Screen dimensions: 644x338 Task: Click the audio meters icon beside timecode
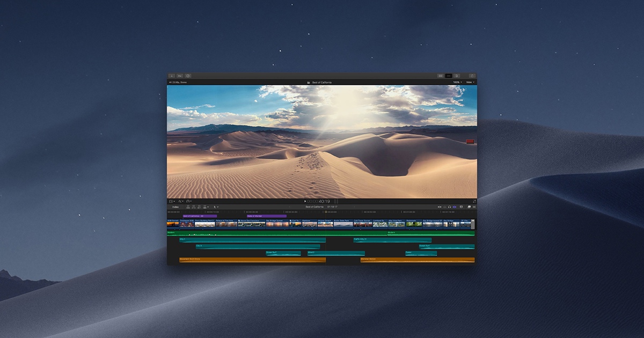coord(336,201)
